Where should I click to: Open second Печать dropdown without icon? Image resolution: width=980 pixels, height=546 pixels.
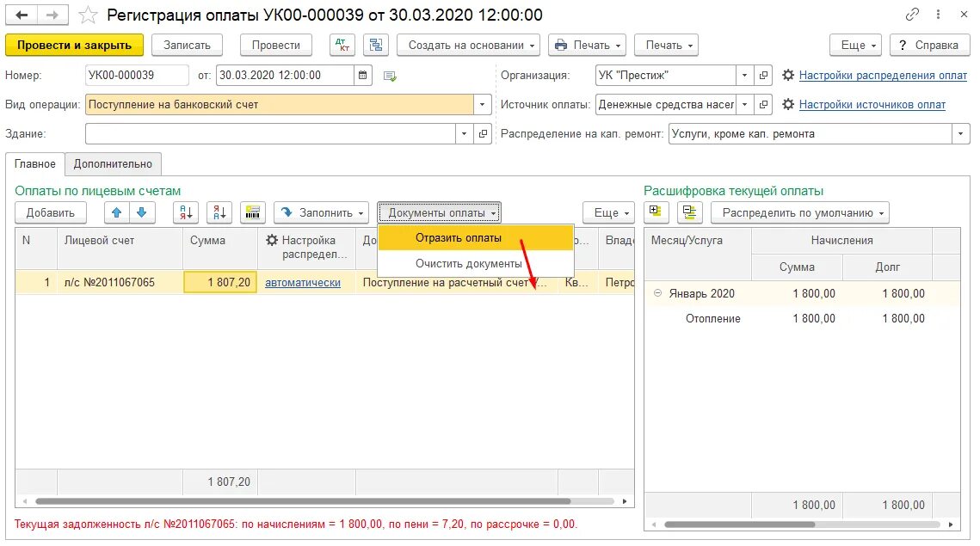pyautogui.click(x=666, y=45)
